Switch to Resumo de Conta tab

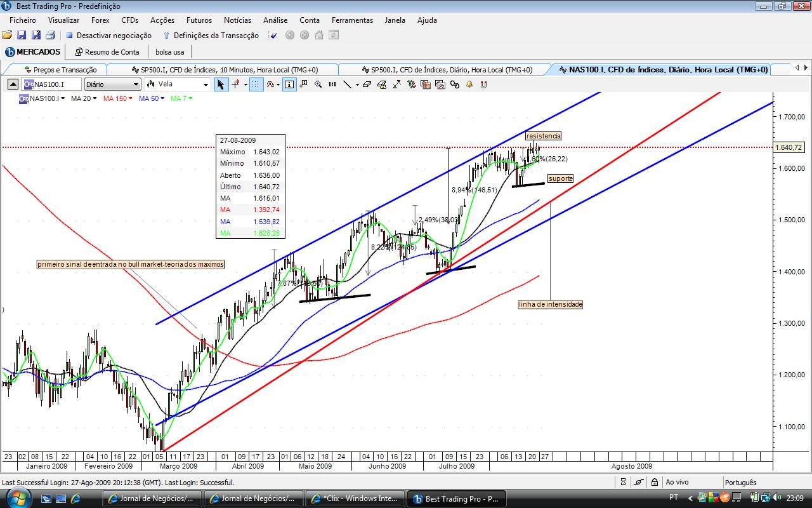pos(107,52)
